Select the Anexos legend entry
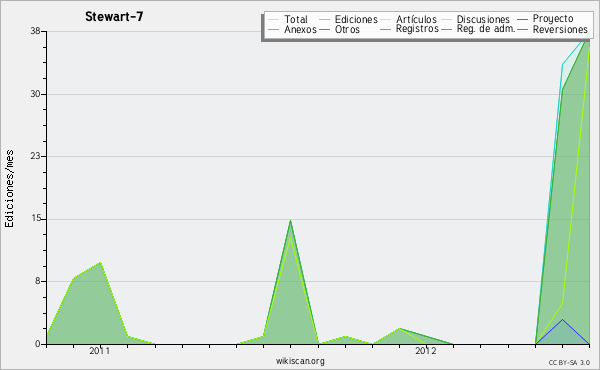The height and width of the screenshot is (370, 600). pyautogui.click(x=292, y=29)
